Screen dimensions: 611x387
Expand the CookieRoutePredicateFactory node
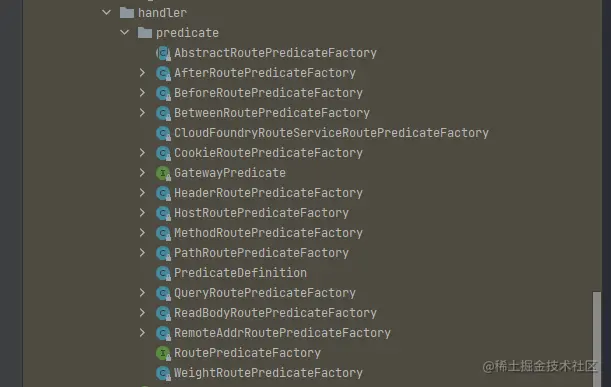click(142, 152)
